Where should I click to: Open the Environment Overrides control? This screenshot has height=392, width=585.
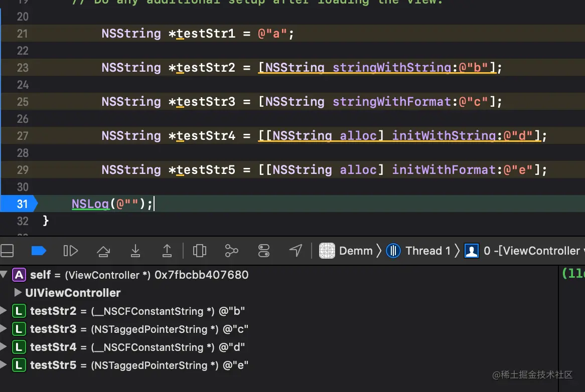point(264,251)
